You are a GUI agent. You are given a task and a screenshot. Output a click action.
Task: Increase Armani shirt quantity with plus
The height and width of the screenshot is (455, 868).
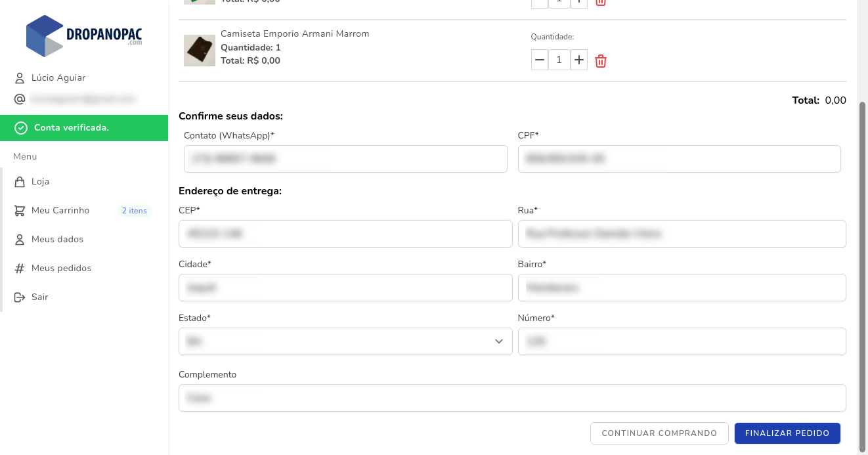point(578,60)
